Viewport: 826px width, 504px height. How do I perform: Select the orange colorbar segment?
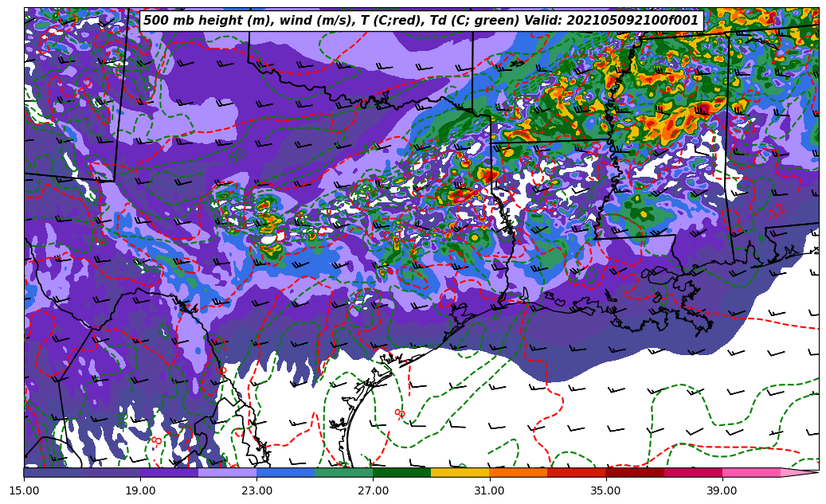[519, 472]
